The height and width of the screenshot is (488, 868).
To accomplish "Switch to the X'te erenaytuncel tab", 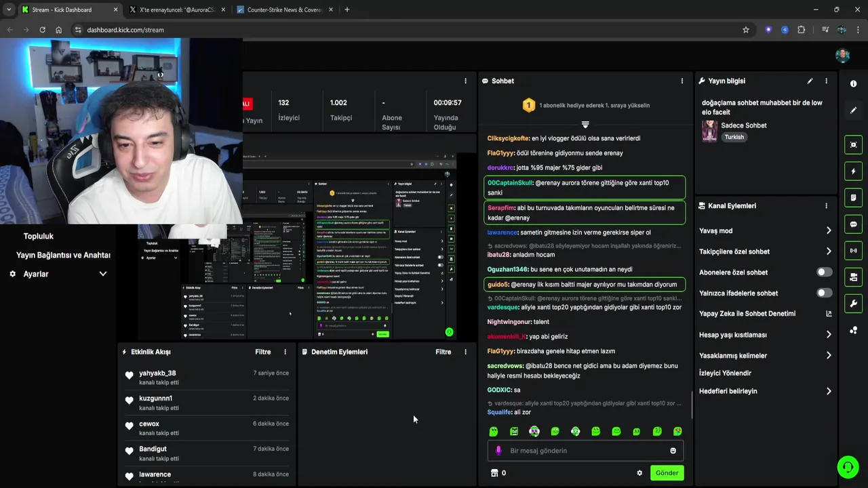I will click(176, 9).
